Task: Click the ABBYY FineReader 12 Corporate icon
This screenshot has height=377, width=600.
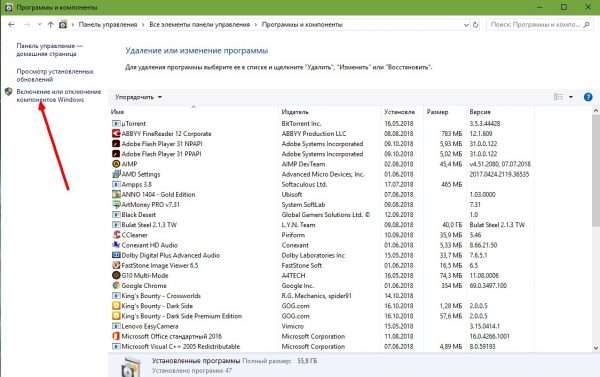Action: pos(116,134)
